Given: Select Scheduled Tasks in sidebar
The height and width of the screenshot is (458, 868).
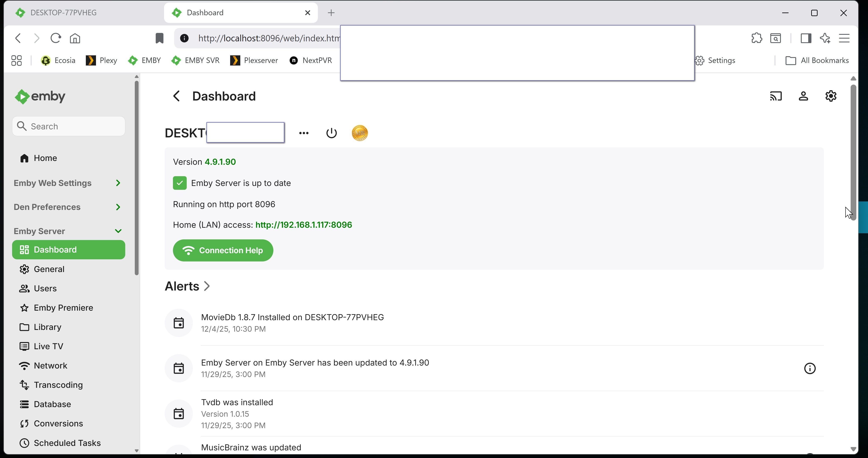Looking at the screenshot, I should coord(67,443).
